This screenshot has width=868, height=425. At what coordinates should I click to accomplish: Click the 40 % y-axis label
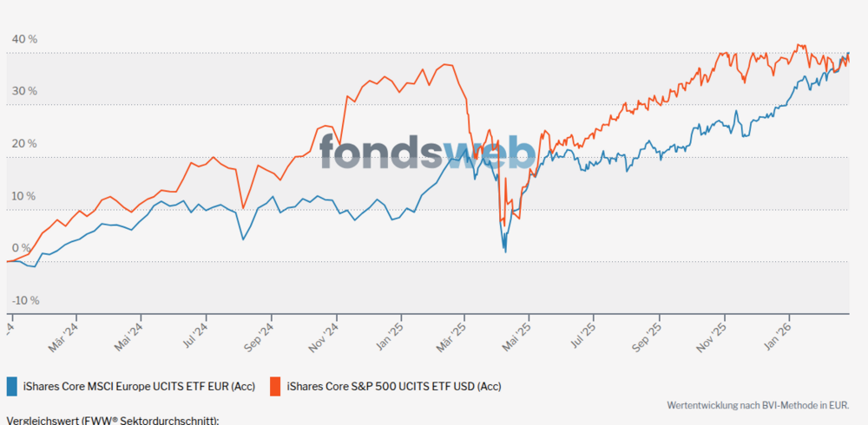[x=24, y=40]
